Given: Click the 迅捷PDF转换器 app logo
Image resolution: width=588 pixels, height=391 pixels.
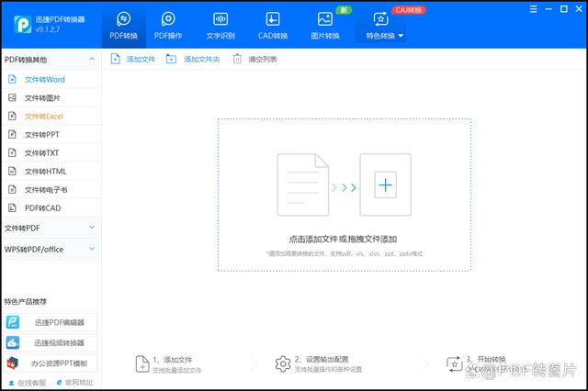Looking at the screenshot, I should 22,25.
